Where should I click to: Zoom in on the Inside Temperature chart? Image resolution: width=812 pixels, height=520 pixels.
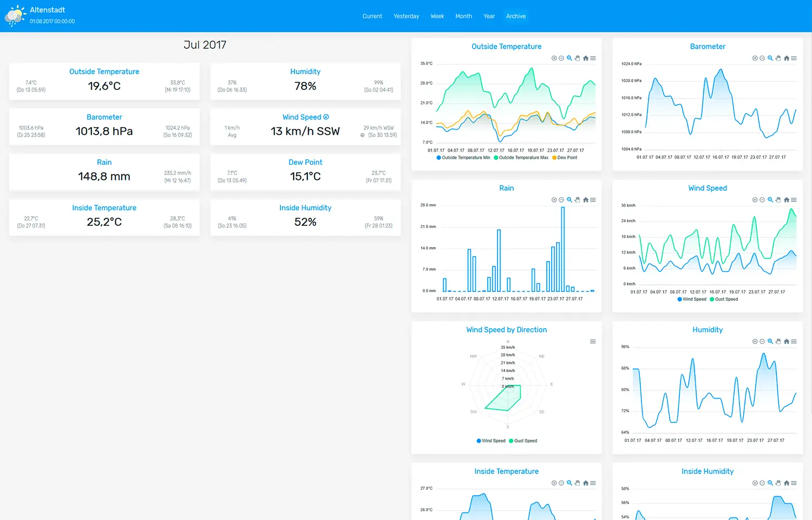pyautogui.click(x=554, y=483)
